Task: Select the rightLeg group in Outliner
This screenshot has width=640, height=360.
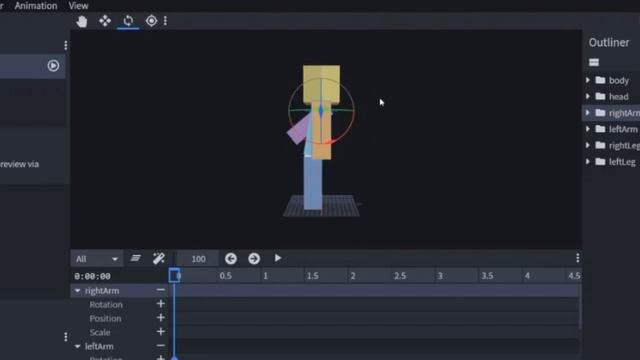Action: tap(624, 146)
